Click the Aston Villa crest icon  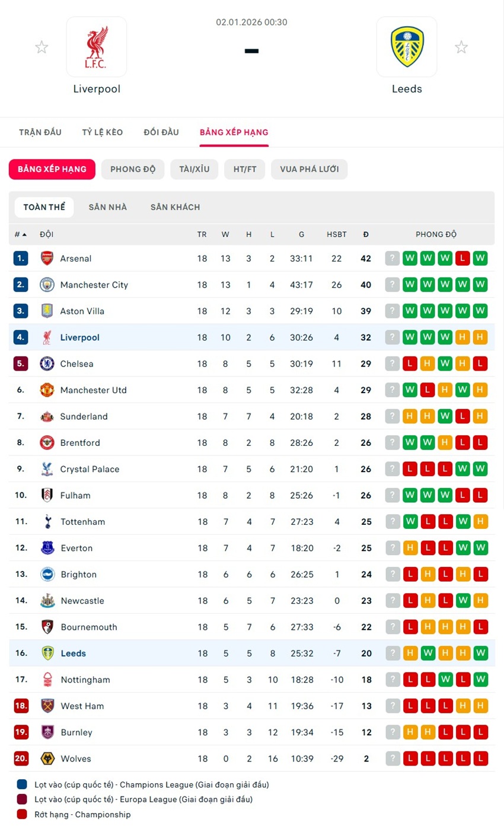tap(46, 311)
